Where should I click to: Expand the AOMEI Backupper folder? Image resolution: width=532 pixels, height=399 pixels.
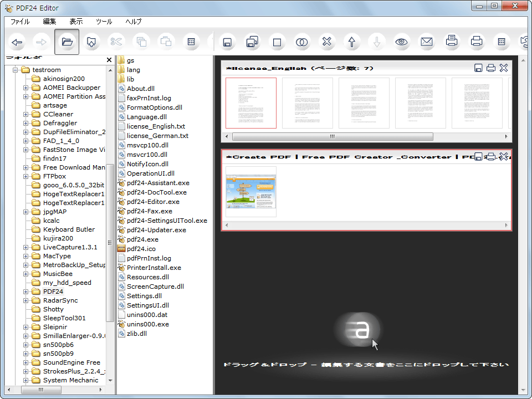[26, 88]
